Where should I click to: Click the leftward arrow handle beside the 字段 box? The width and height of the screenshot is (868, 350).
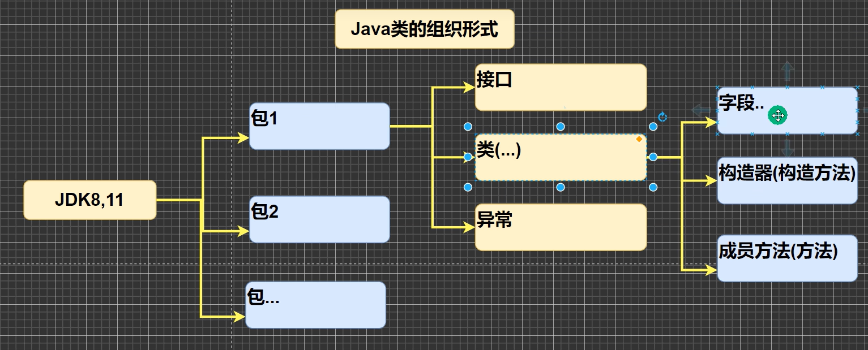tap(700, 109)
